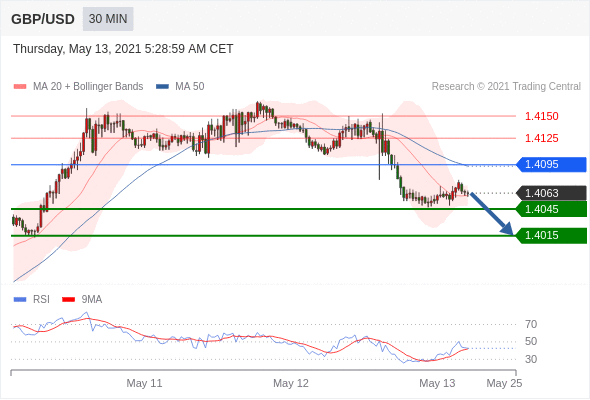Viewport: 590px width, 400px height.
Task: Click the blue RSI legend swatch
Action: click(x=20, y=300)
